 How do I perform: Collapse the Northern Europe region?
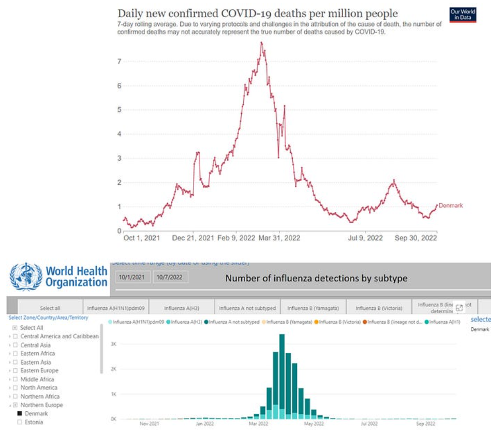(10, 405)
